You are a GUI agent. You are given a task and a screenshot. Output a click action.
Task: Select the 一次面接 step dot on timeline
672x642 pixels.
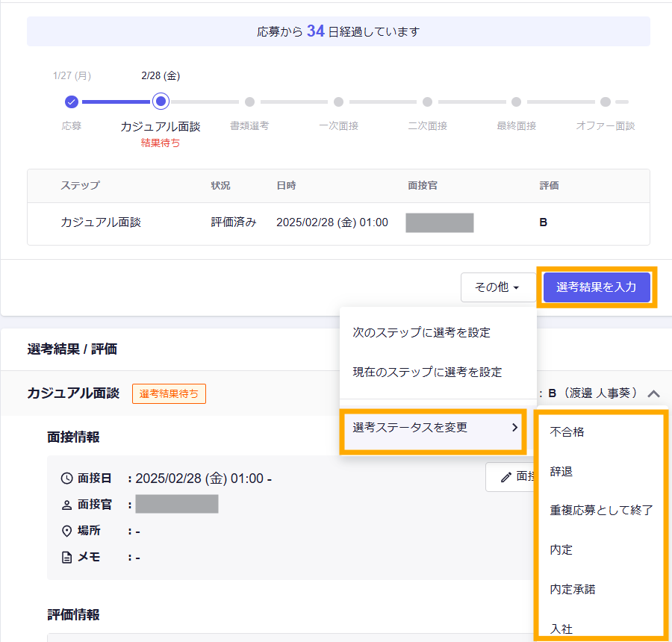(338, 102)
